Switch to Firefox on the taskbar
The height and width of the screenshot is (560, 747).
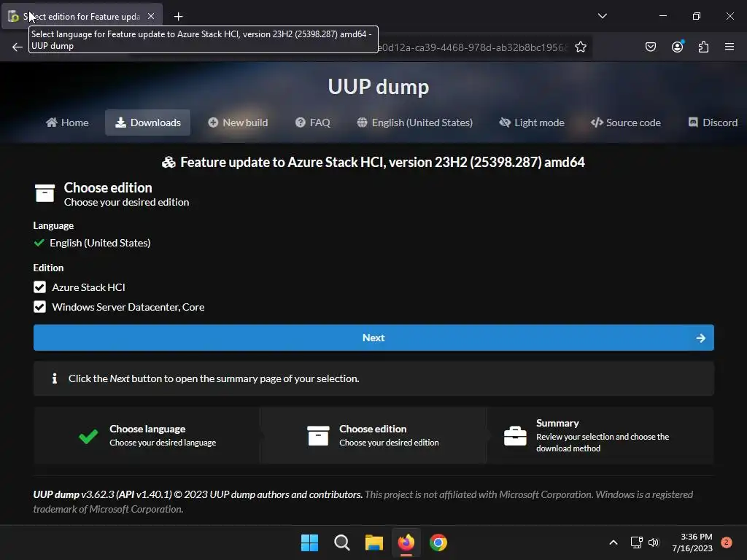(x=406, y=542)
